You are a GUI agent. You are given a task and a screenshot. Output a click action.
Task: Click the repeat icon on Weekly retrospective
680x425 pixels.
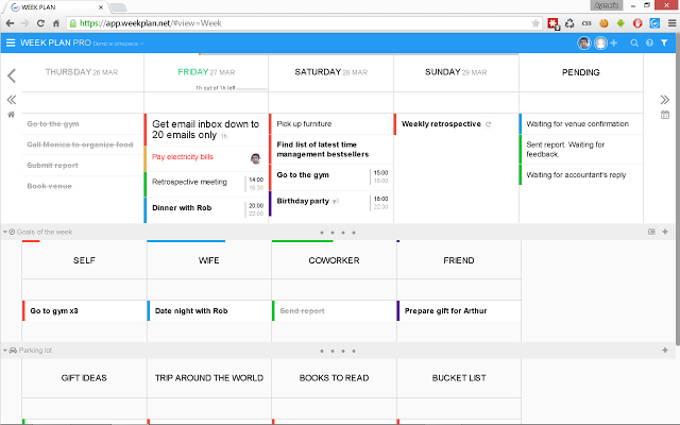pyautogui.click(x=488, y=124)
